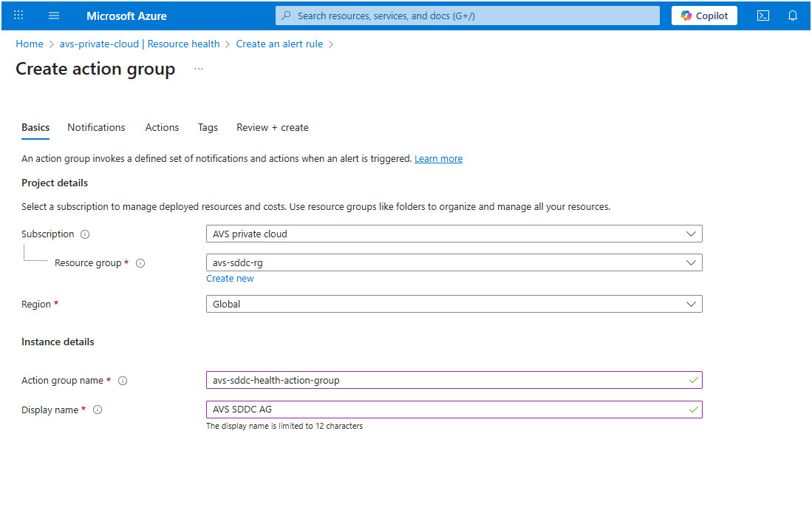Switch to the Notifications tab
812x516 pixels.
pos(96,128)
